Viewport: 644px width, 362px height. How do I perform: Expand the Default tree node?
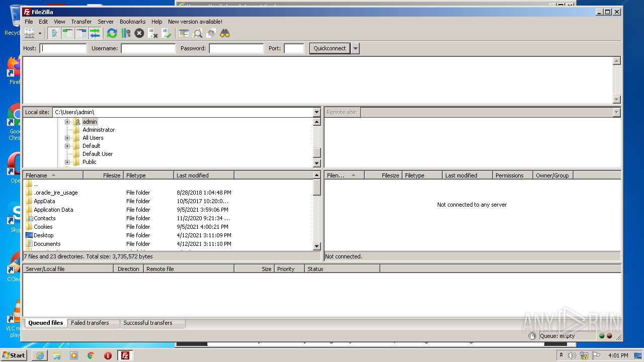[67, 146]
